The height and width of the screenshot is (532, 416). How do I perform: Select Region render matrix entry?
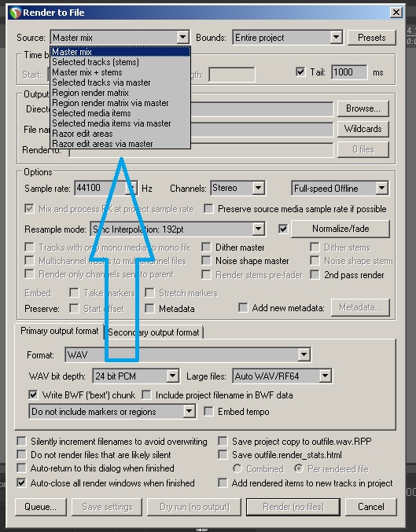[x=120, y=93]
